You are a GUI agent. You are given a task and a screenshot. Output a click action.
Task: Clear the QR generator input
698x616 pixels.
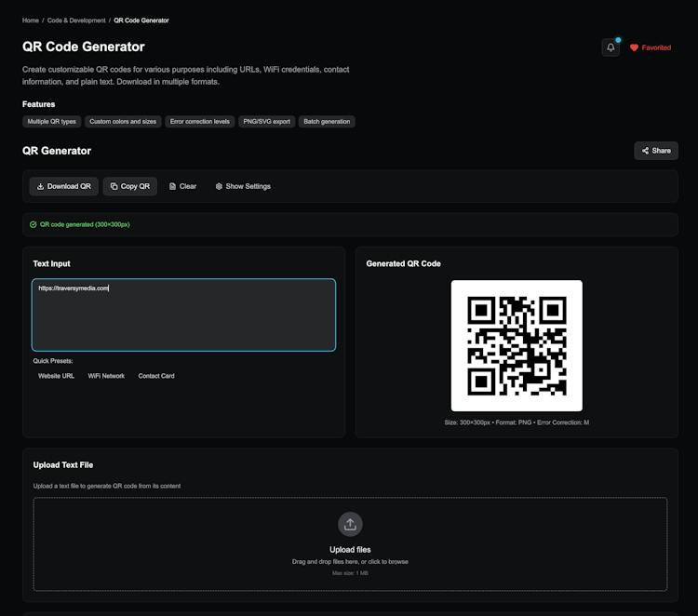tap(182, 186)
